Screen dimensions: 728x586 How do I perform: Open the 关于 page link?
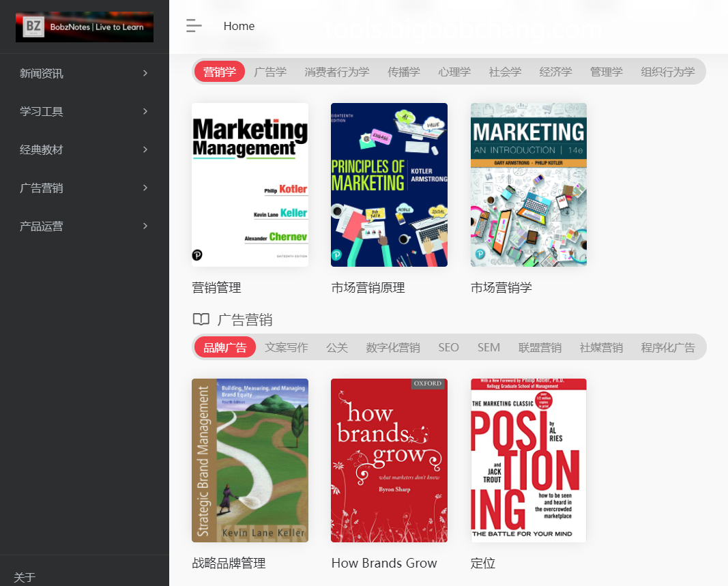24,576
